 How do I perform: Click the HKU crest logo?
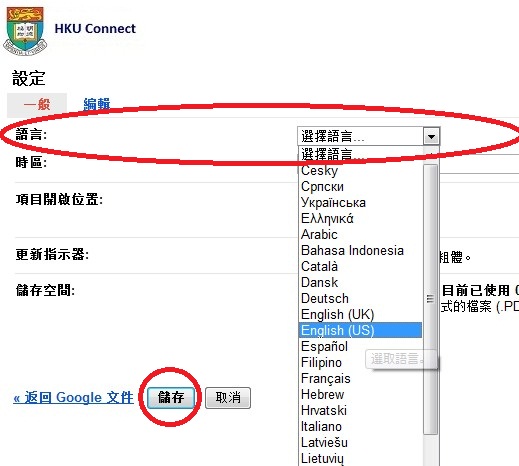tap(25, 31)
